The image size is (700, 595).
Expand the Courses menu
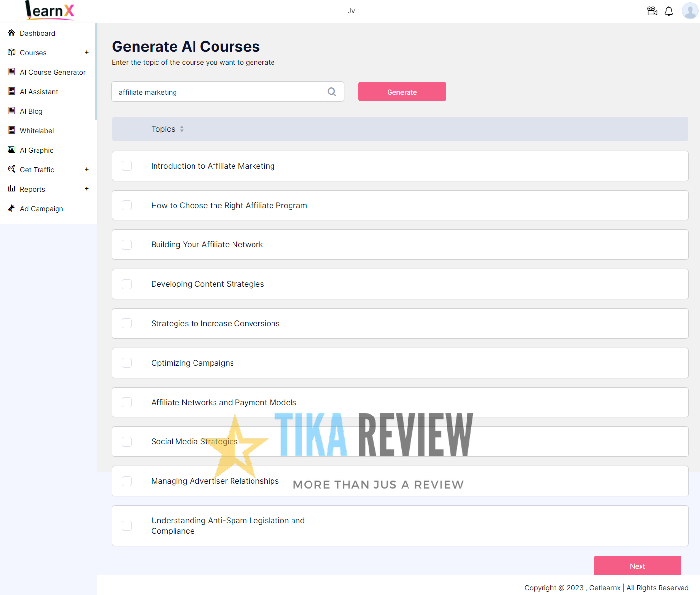[87, 52]
